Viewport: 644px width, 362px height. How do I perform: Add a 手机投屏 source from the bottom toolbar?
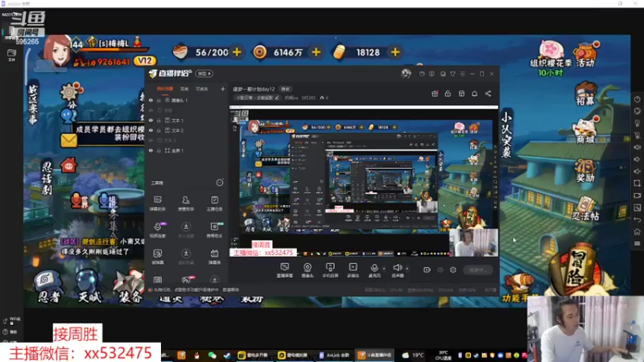pos(330,270)
